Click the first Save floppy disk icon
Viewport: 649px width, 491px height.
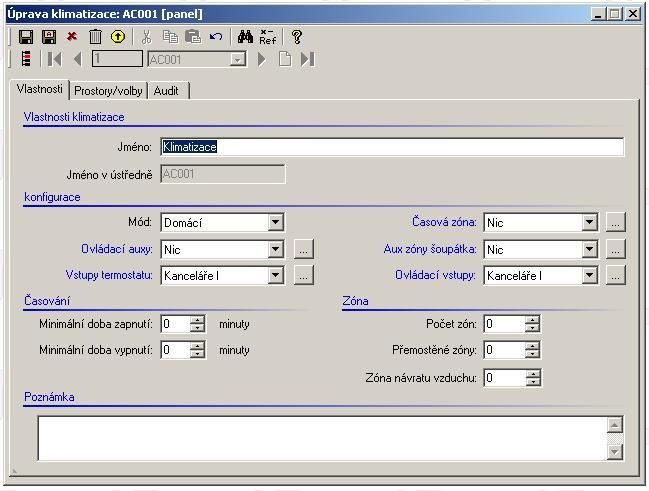coord(26,37)
